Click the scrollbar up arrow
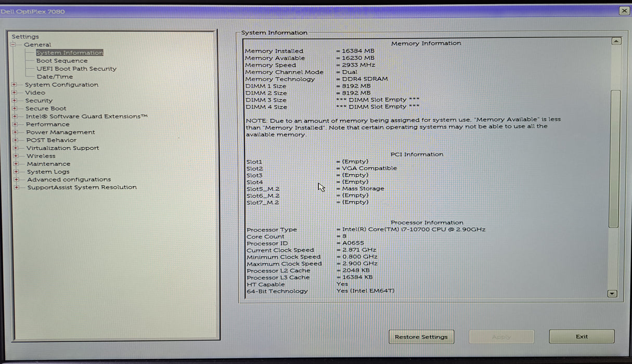 click(x=616, y=41)
